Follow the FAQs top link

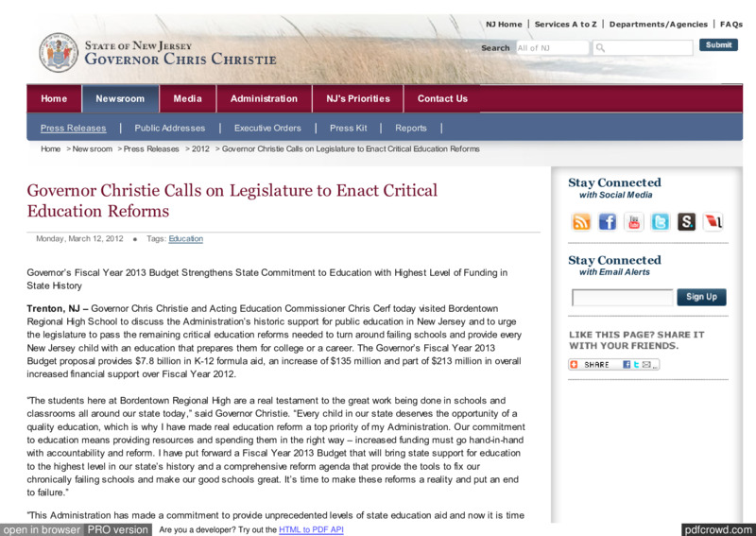click(731, 25)
